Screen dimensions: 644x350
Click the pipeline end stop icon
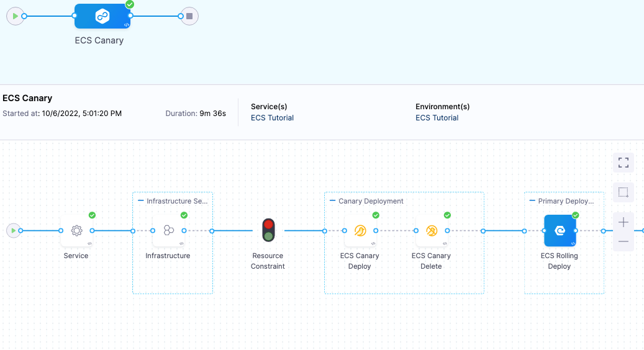[190, 16]
